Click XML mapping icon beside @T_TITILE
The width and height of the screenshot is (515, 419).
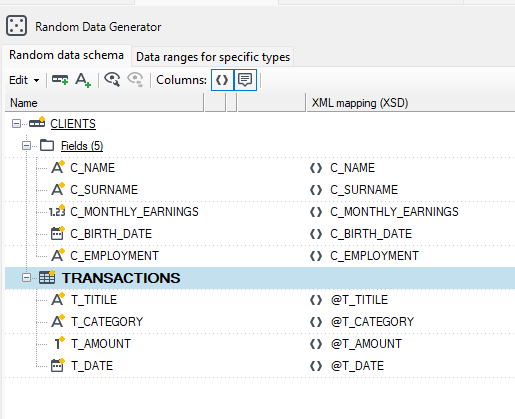316,300
